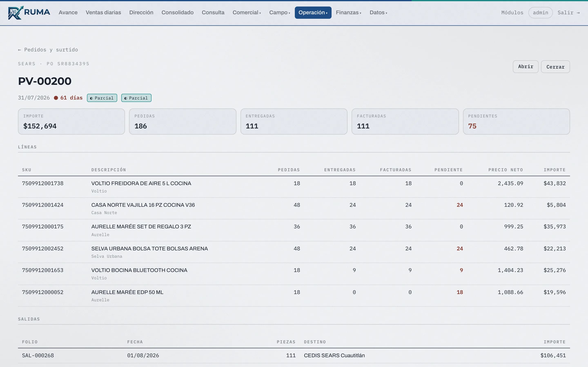The image size is (588, 367).
Task: Click the Abrir button
Action: coord(526,67)
